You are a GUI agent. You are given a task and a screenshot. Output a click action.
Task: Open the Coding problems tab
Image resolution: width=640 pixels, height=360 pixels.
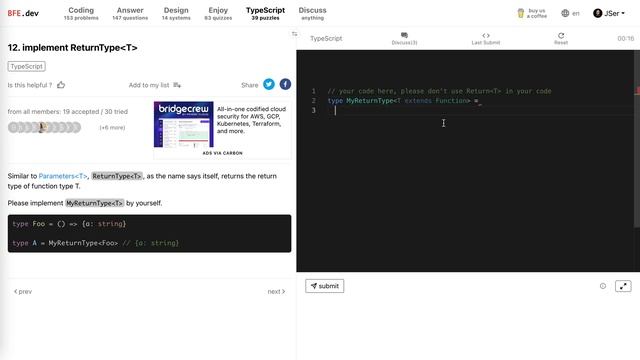tap(81, 13)
